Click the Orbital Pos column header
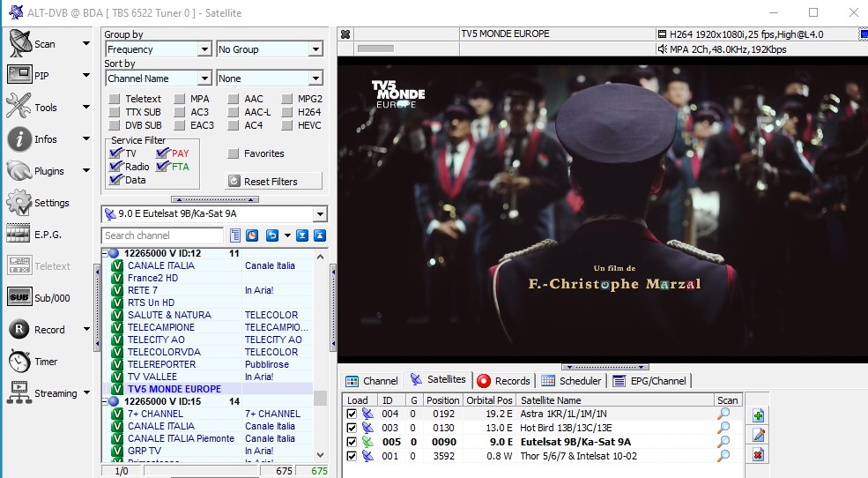This screenshot has width=868, height=478. 489,400
